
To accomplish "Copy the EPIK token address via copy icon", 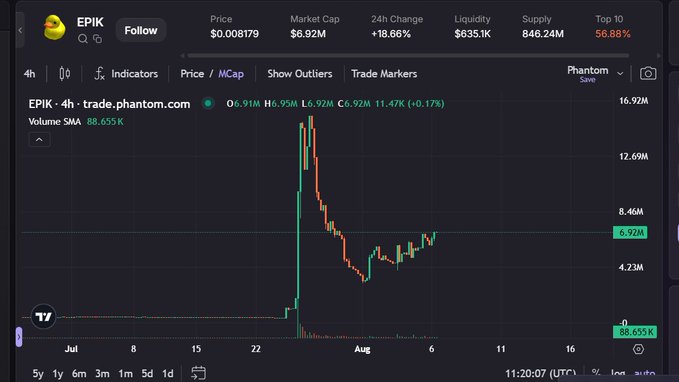I will [97, 39].
